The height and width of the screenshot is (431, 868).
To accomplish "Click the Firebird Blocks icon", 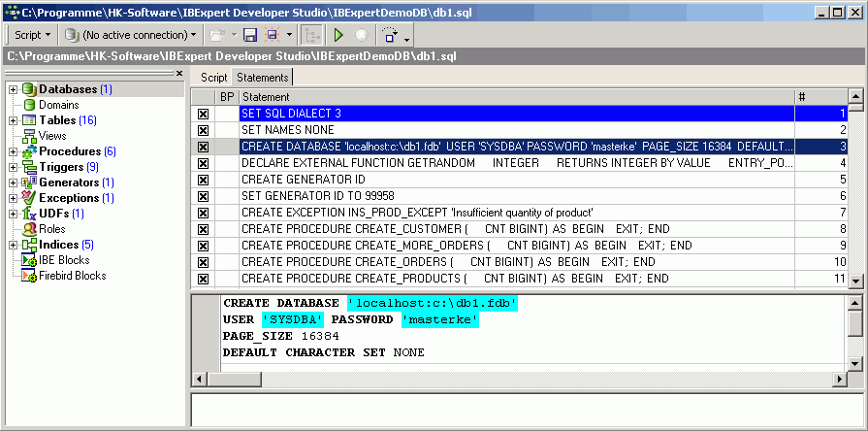I will (29, 276).
